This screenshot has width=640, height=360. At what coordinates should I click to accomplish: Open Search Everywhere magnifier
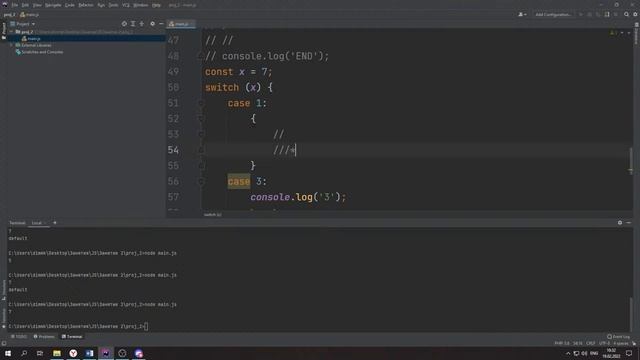tap(626, 14)
